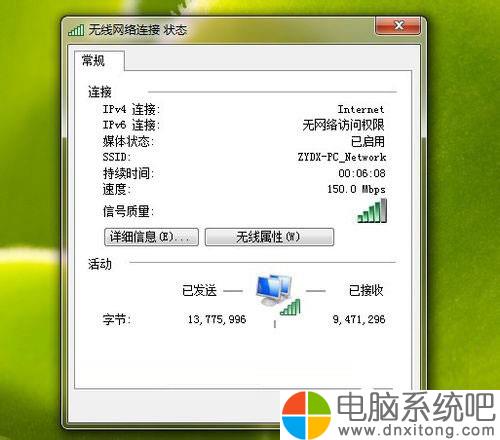Click the IPv4 connection Internet value
This screenshot has height=440, width=500.
tap(361, 109)
